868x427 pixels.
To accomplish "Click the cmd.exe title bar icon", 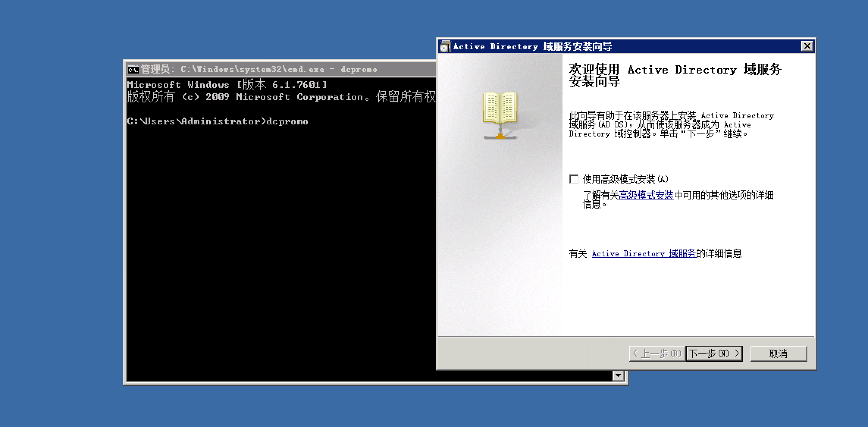I will (133, 69).
